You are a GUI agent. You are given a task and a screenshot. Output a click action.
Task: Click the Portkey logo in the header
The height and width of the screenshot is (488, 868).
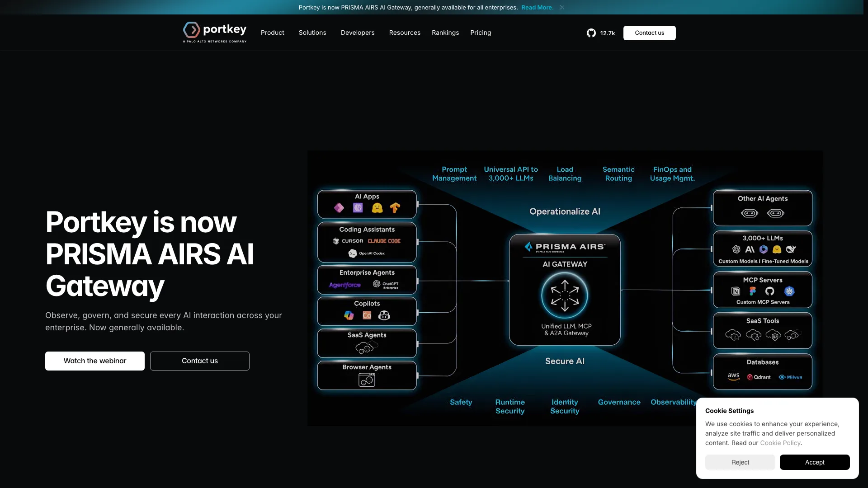point(215,32)
